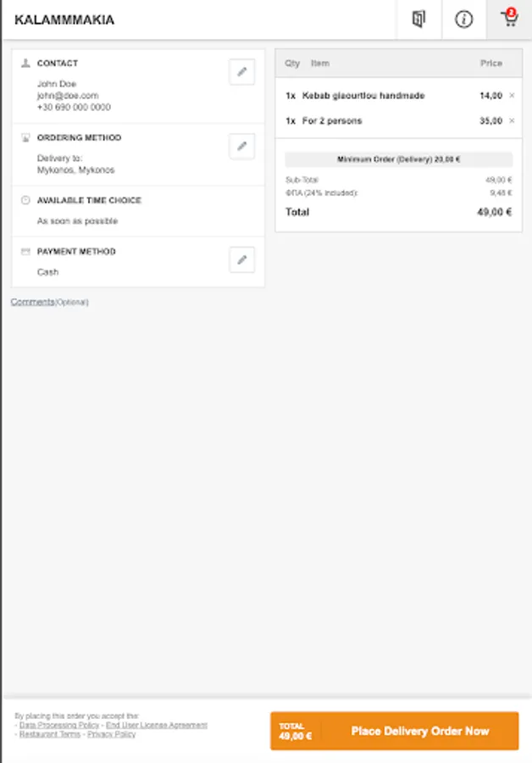Open the shopping cart icon
The height and width of the screenshot is (763, 532).
509,19
